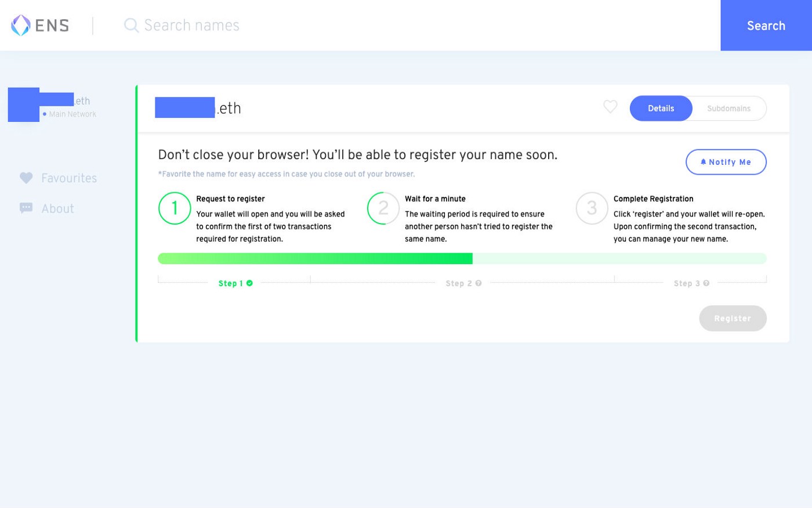Click the Notify Me button
Viewport: 812px width, 508px height.
point(726,162)
